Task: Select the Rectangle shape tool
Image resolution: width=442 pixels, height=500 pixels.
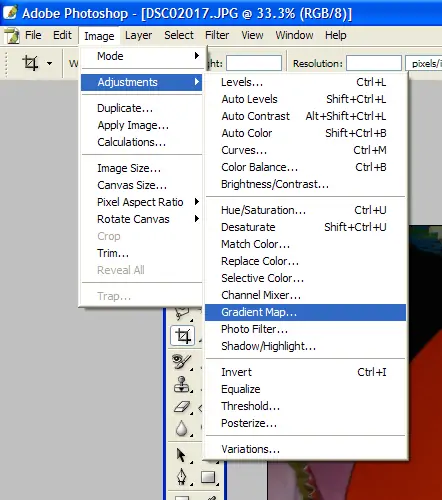Action: [208, 477]
